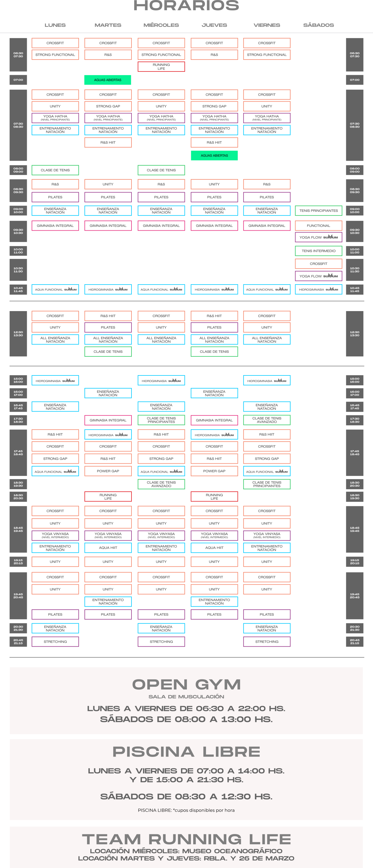Click the Piscina Libre heading
This screenshot has width=373, height=868.
coord(186,751)
